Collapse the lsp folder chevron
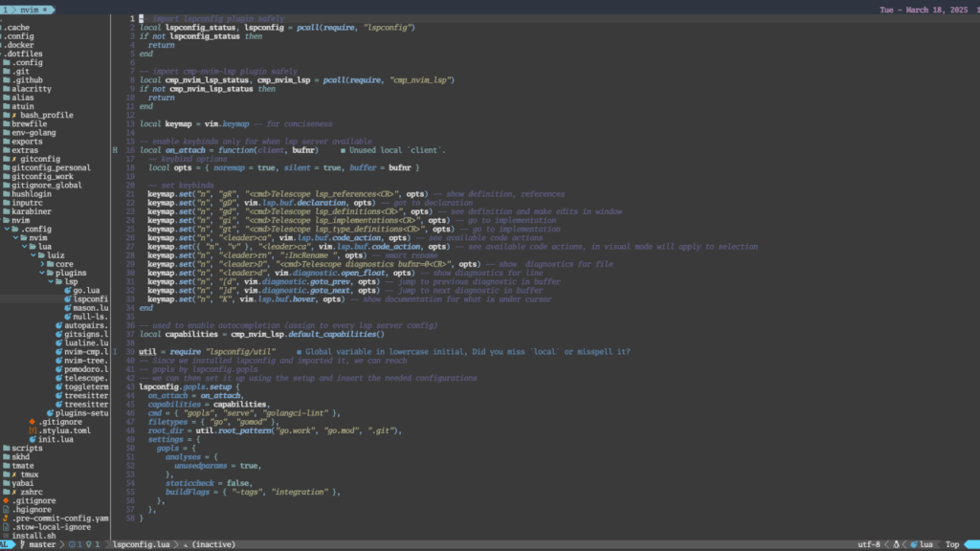Viewport: 980px width, 551px height. pyautogui.click(x=52, y=281)
